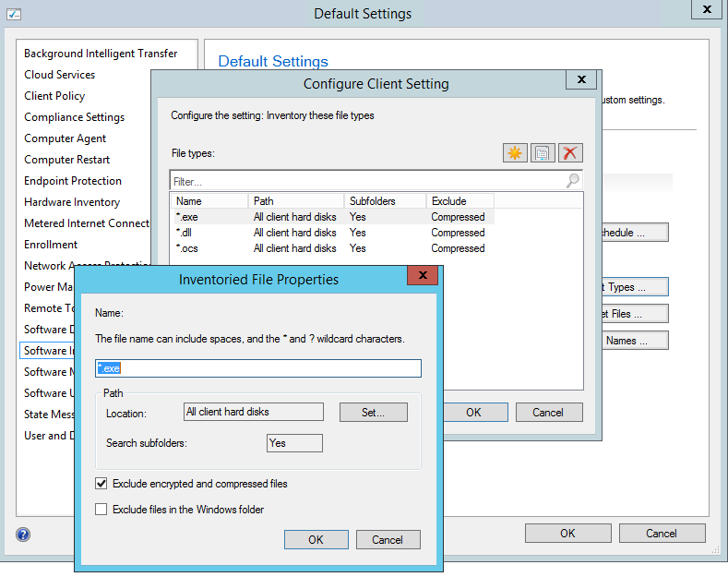728x577 pixels.
Task: Open Endpoint Protection category
Action: 73,181
